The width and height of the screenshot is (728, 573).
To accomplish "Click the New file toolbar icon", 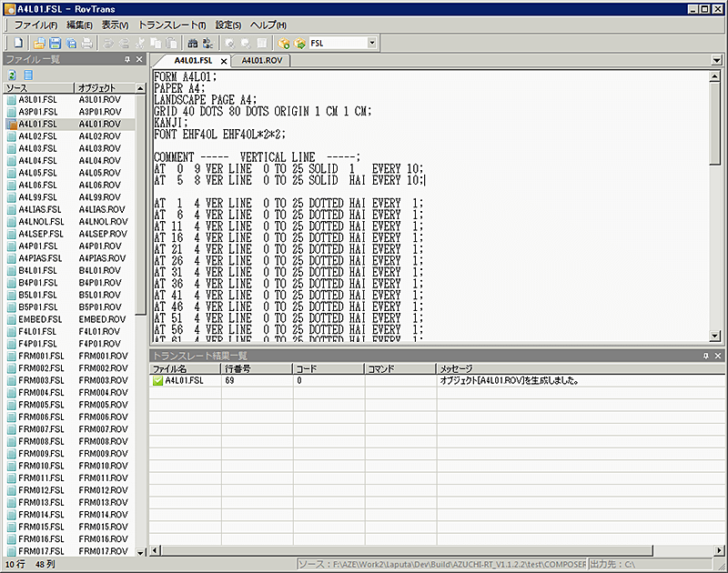I will [x=17, y=43].
